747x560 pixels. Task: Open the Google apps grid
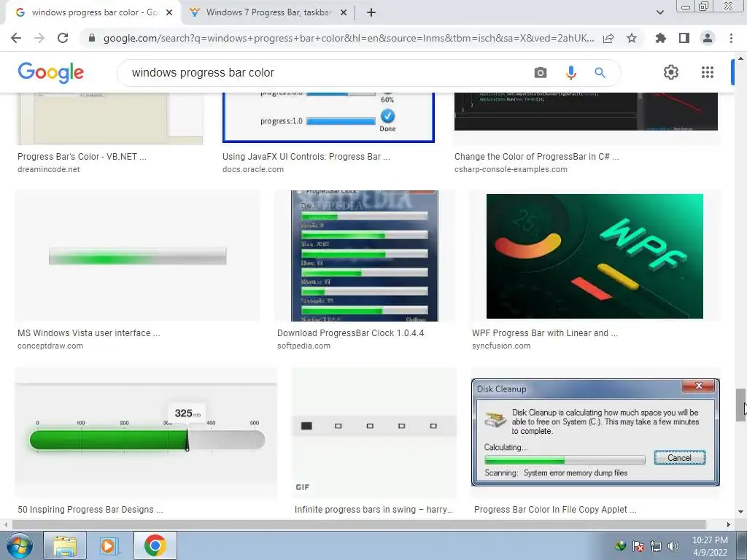[x=708, y=72]
